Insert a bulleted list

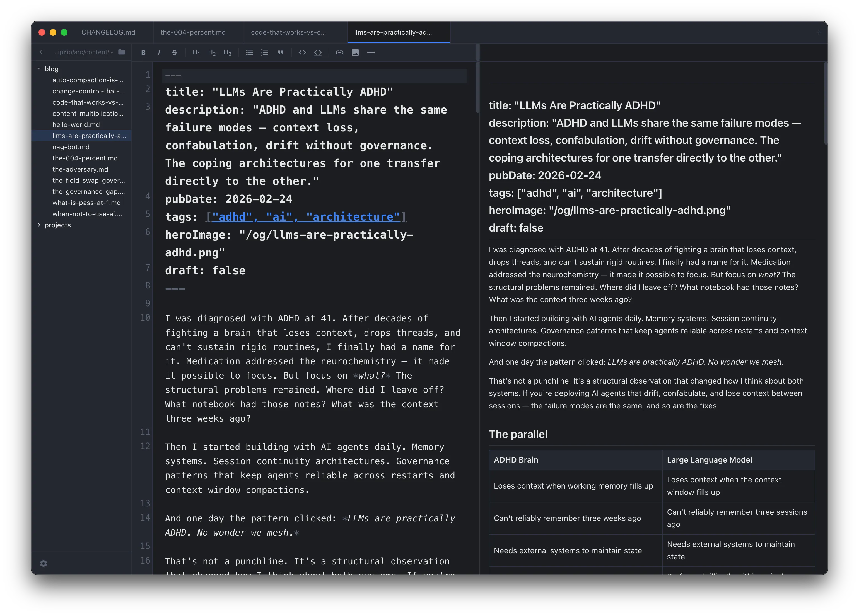tap(249, 53)
